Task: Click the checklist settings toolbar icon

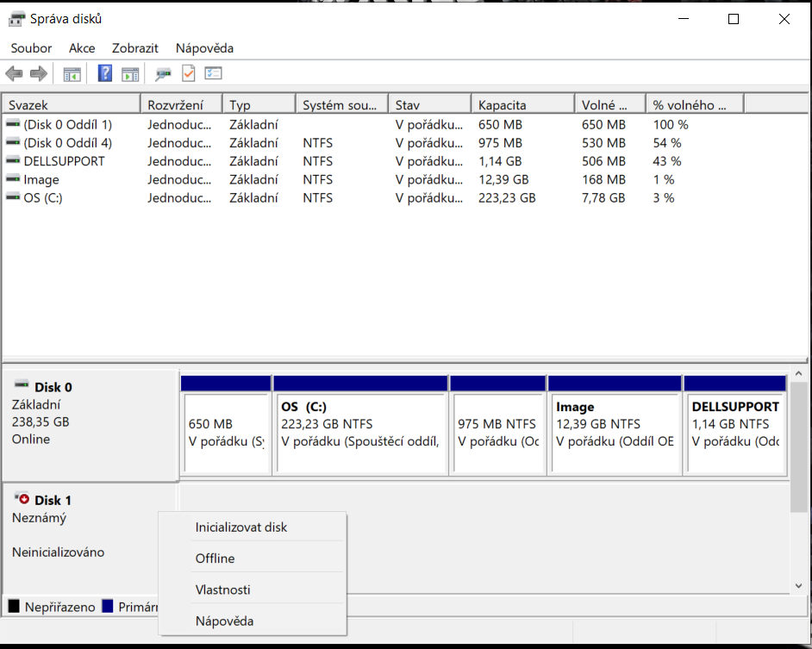Action: coord(213,74)
